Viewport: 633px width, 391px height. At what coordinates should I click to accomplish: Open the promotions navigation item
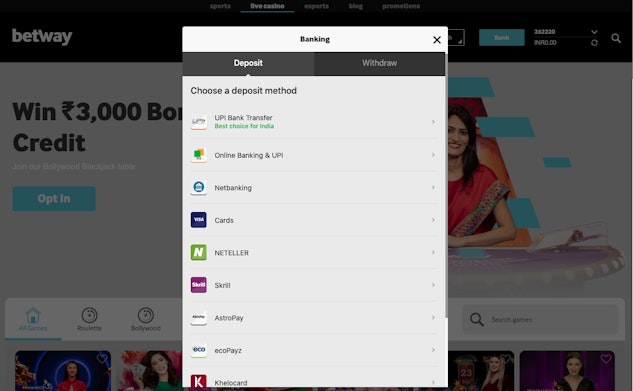coord(401,6)
